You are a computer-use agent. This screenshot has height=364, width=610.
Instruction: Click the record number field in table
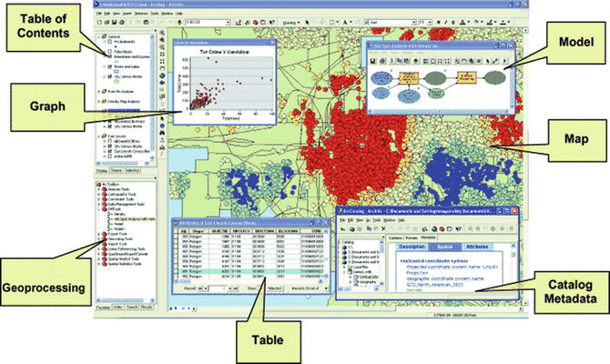218,288
